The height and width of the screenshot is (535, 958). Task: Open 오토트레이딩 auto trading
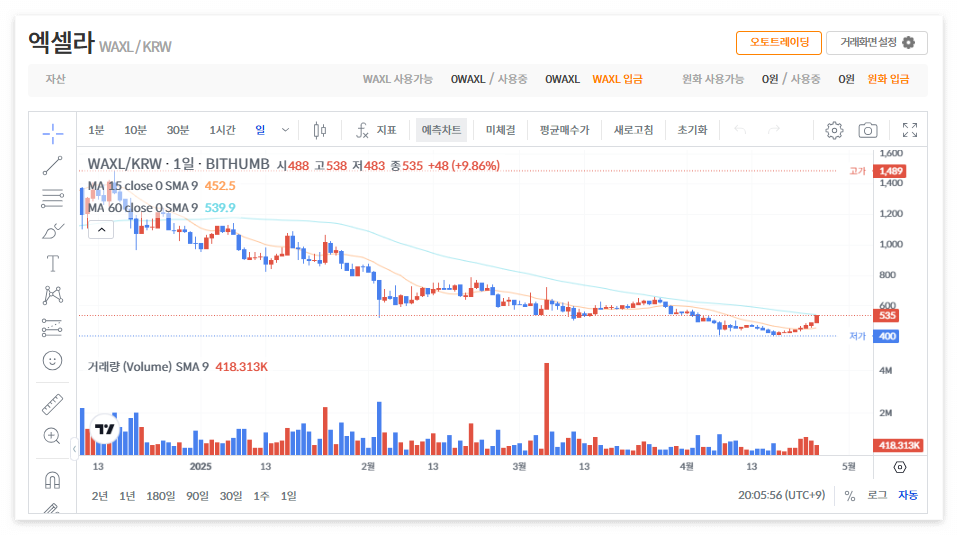point(778,43)
